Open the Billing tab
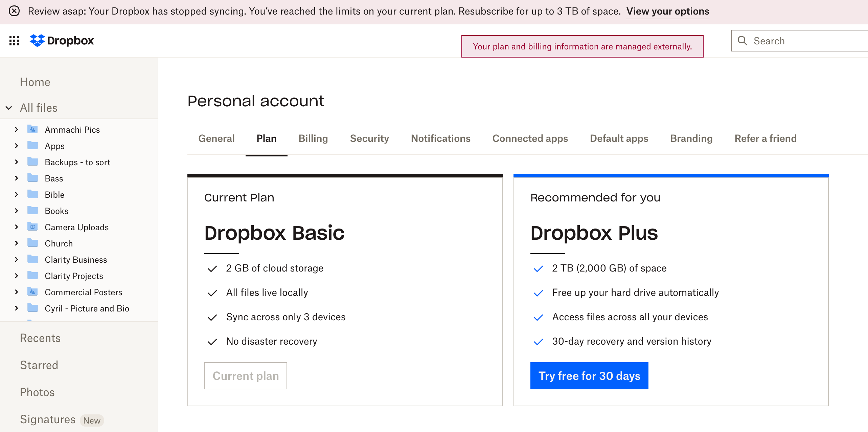 [x=313, y=138]
